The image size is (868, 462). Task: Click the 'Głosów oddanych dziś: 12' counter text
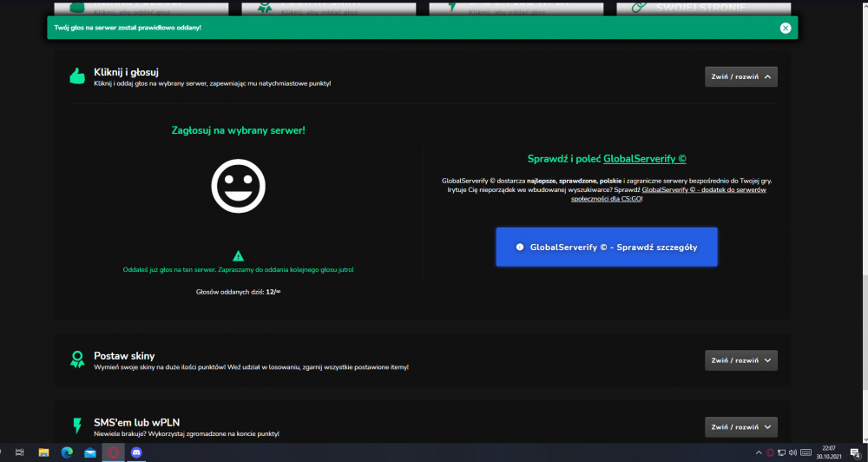click(x=238, y=292)
